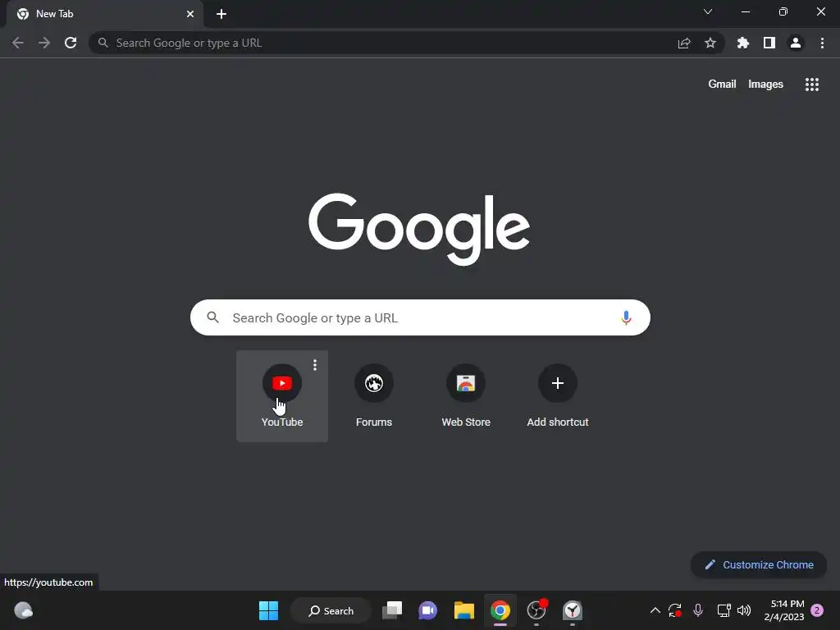Open the Forums shortcut tile

coord(374,396)
